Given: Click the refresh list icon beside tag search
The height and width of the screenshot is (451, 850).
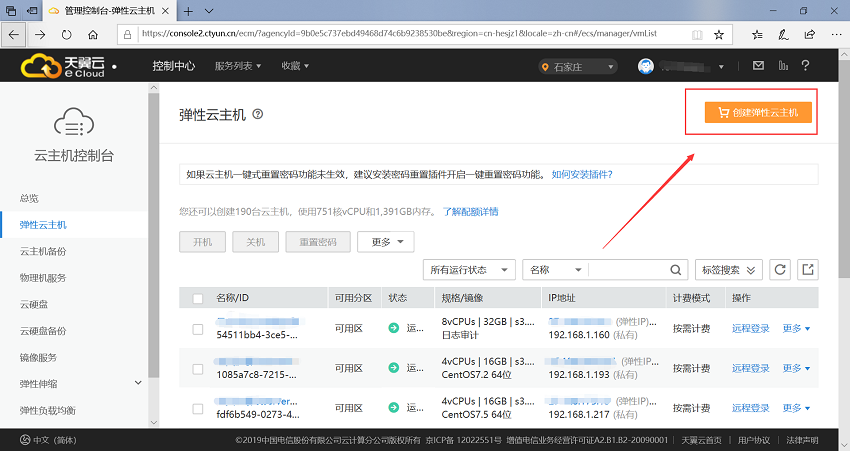Looking at the screenshot, I should point(780,270).
